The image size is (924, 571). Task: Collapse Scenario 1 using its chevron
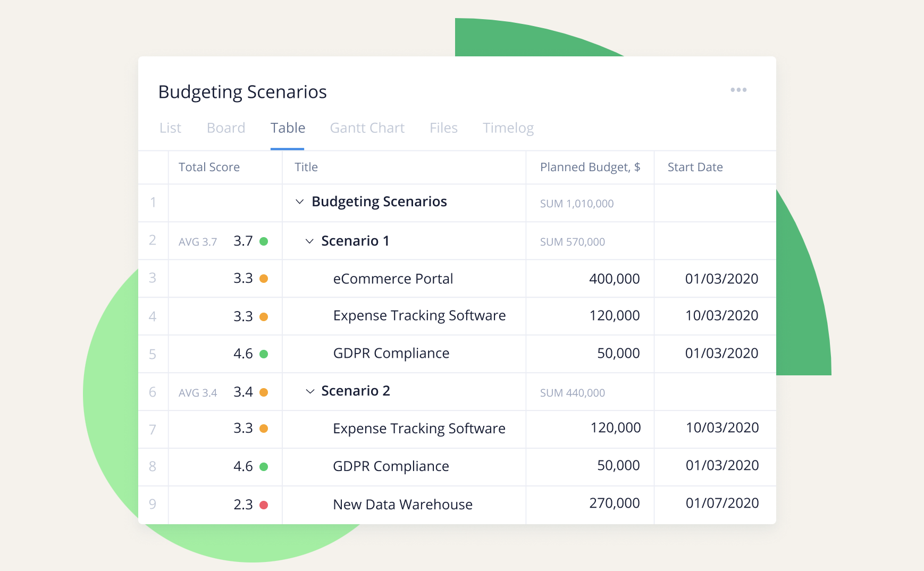coord(308,241)
